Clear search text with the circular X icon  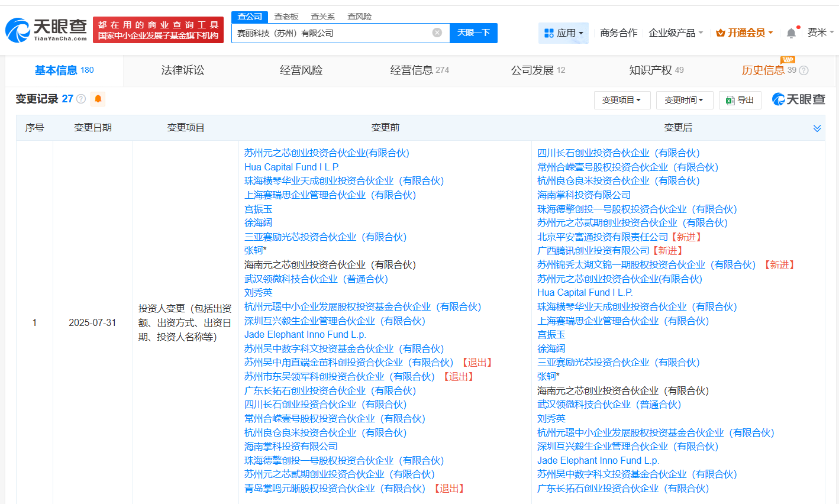pyautogui.click(x=437, y=33)
